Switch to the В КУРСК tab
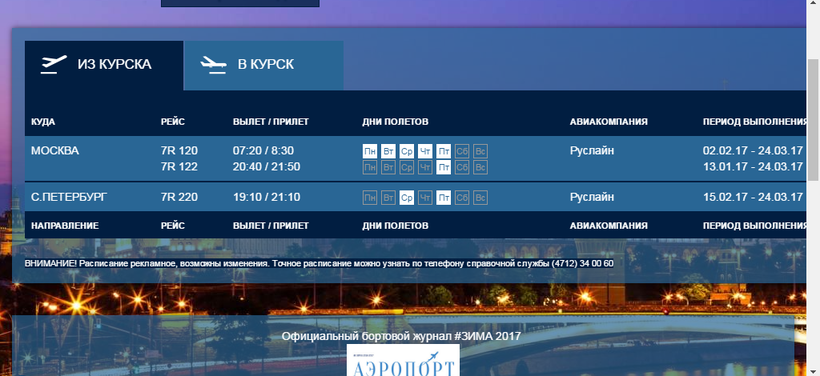Viewport: 820px width, 376px height. point(264,65)
